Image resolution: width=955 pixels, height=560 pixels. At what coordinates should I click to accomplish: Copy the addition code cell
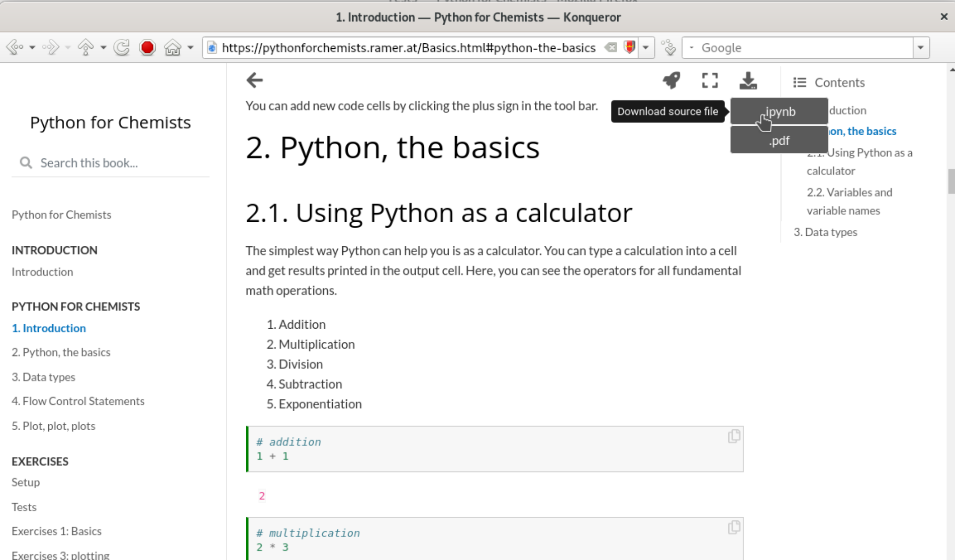tap(734, 436)
